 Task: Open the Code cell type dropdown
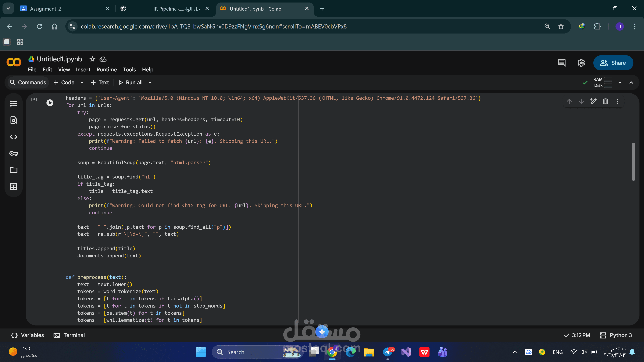(82, 82)
